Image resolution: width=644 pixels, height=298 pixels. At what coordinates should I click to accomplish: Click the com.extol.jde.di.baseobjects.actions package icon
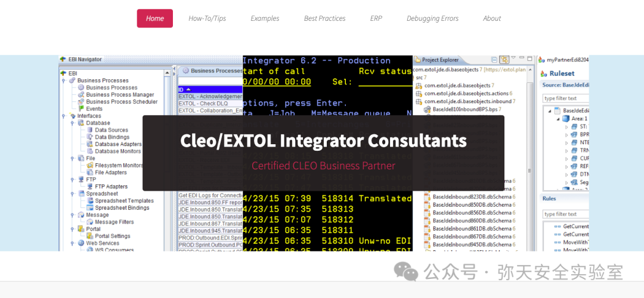coord(419,94)
